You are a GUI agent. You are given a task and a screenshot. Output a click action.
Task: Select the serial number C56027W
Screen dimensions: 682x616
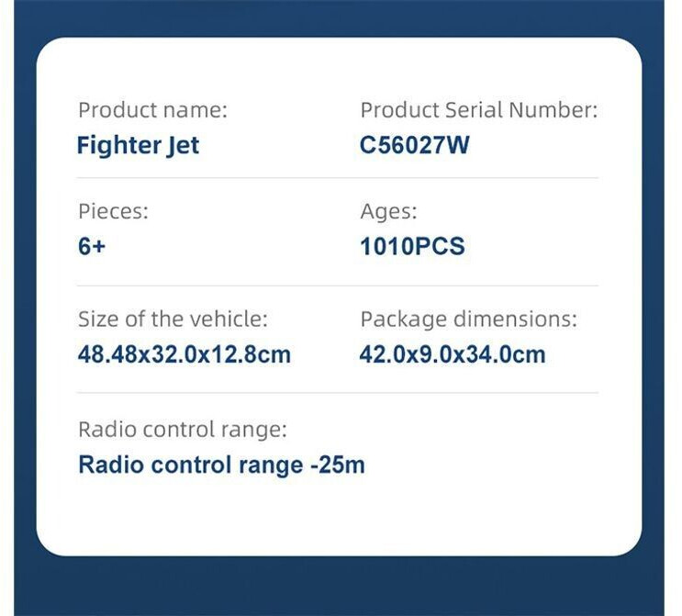click(415, 145)
